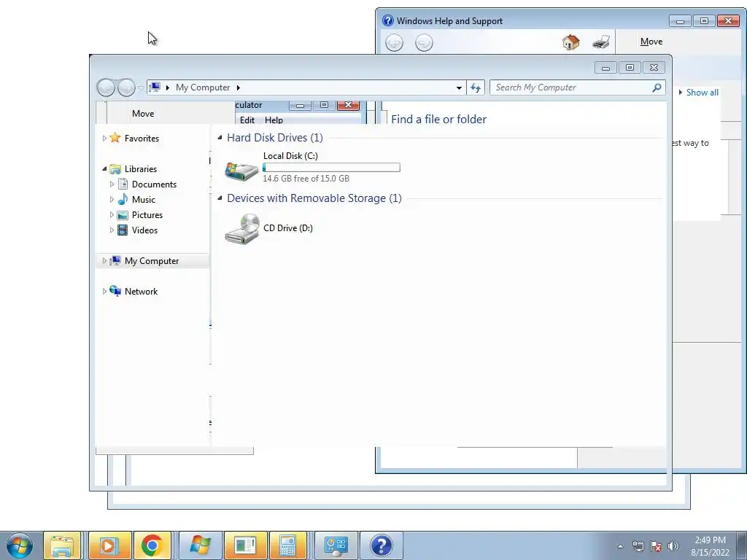The height and width of the screenshot is (560, 747).
Task: Open the address bar history dropdown
Action: [459, 87]
